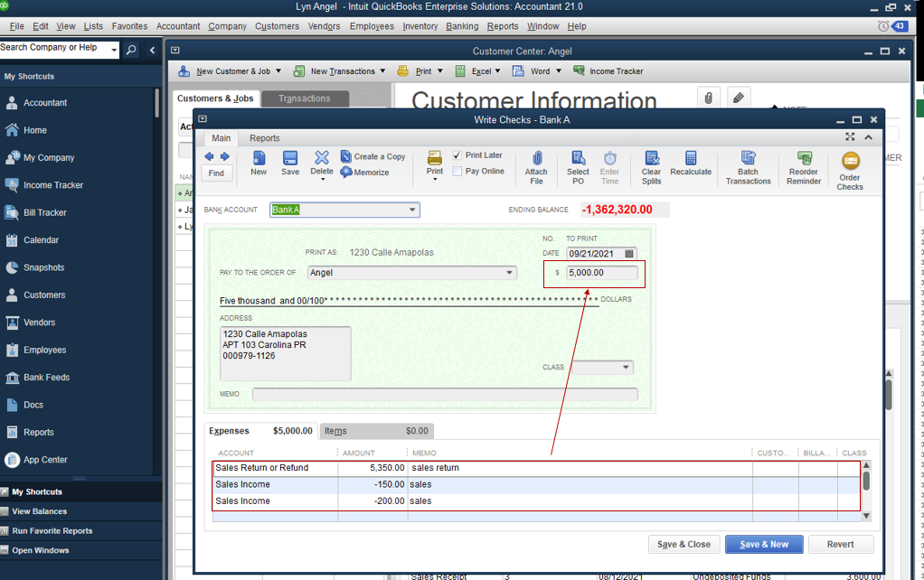Collapse the Write Checks ribbon
The width and height of the screenshot is (924, 580).
tap(869, 137)
